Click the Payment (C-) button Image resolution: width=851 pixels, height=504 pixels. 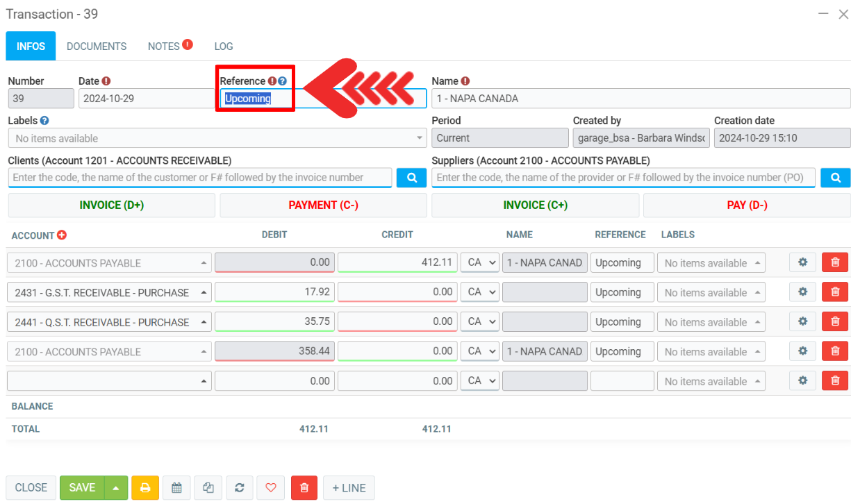coord(323,205)
